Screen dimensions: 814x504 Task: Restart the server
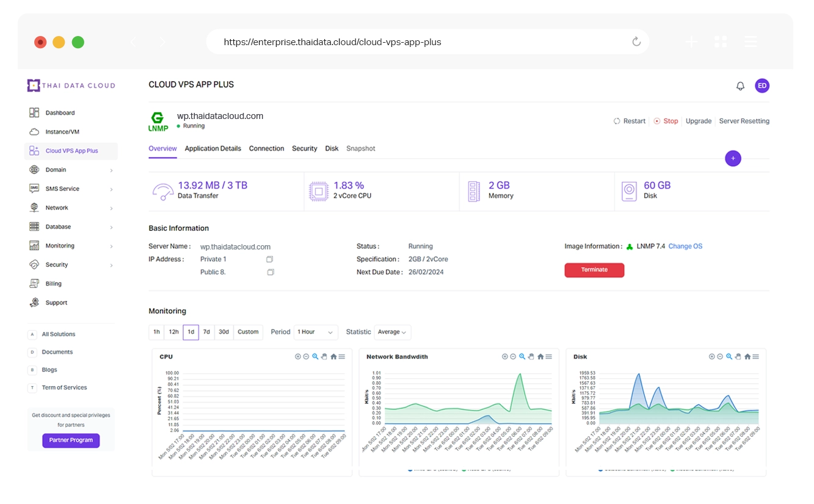point(630,121)
